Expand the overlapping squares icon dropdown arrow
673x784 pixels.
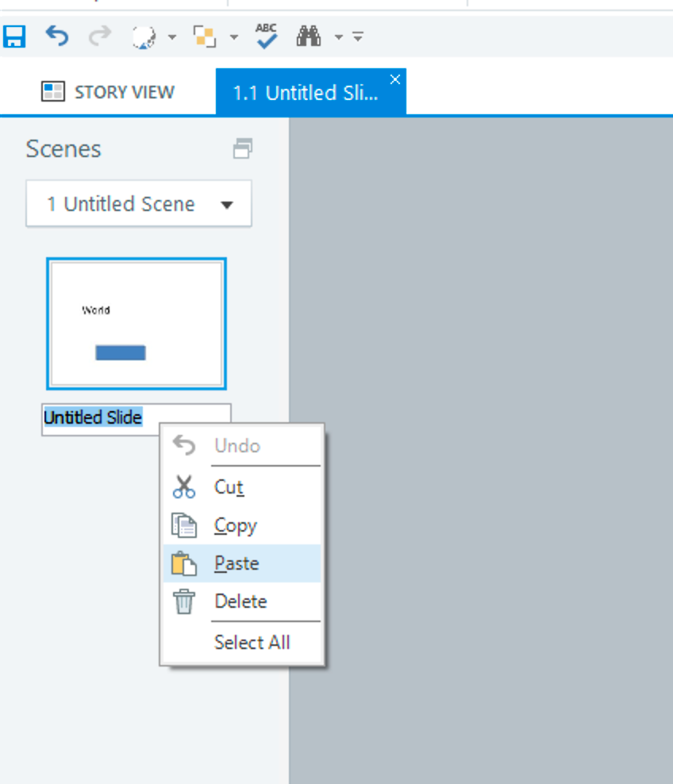pyautogui.click(x=234, y=37)
